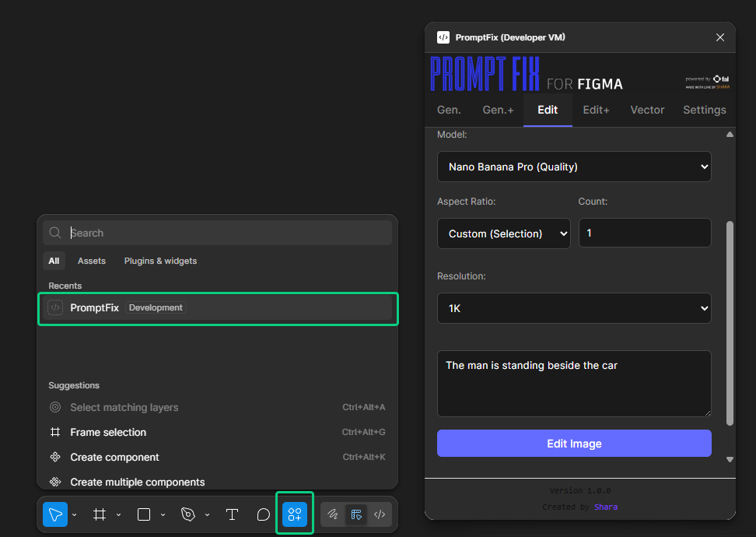Image resolution: width=756 pixels, height=537 pixels.
Task: Click the PromptFix plugin code icon in Recents
Action: pyautogui.click(x=55, y=307)
